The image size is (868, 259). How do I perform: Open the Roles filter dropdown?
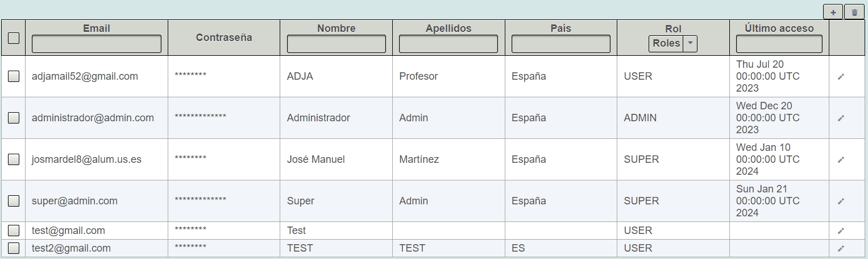point(666,43)
